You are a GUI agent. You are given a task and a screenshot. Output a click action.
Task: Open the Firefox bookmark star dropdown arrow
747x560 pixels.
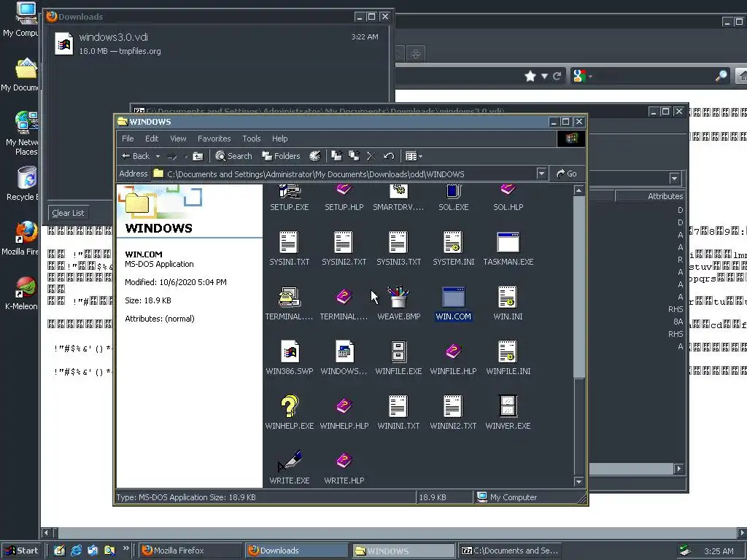tap(544, 76)
